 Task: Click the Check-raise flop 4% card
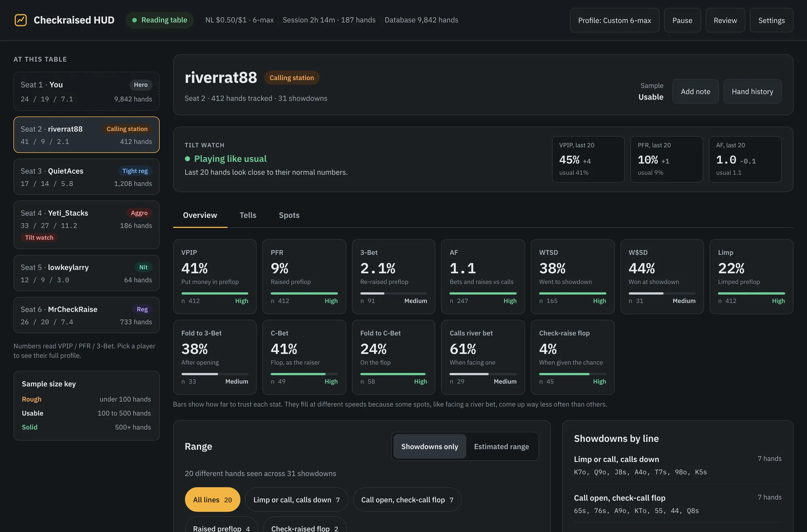573,357
